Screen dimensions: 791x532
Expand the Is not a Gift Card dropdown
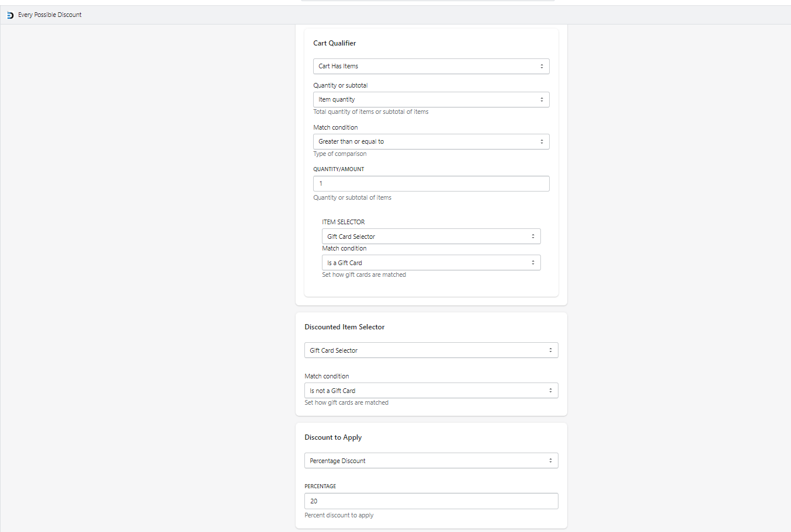[431, 391]
